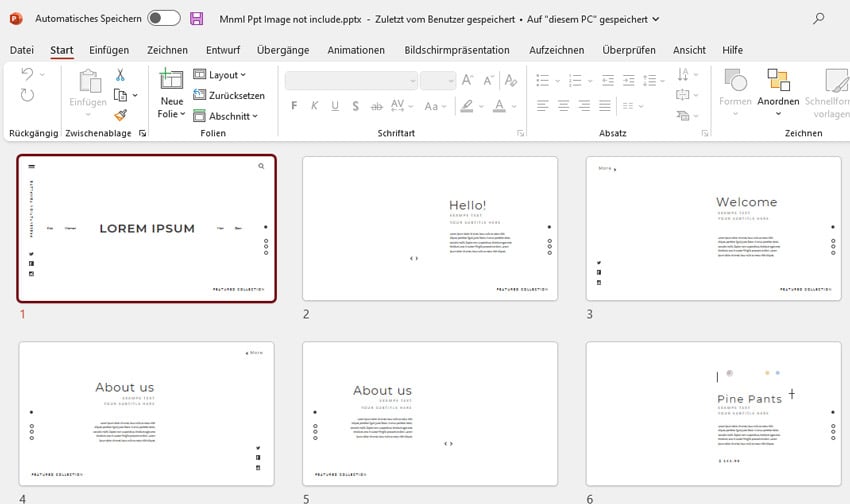This screenshot has width=850, height=504.
Task: Open the font size combo box
Action: [438, 81]
